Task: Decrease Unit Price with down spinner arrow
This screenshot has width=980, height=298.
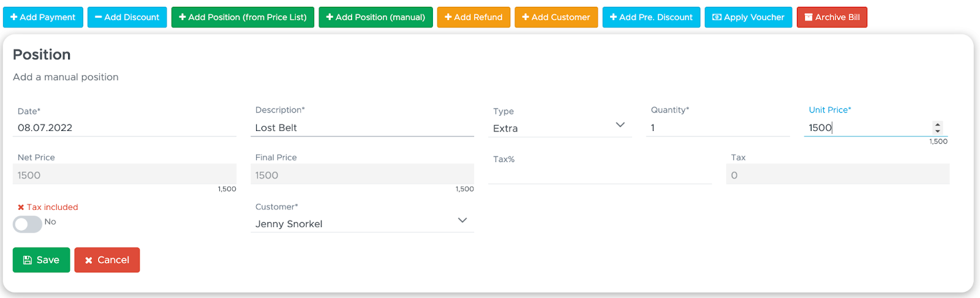Action: pos(938,131)
